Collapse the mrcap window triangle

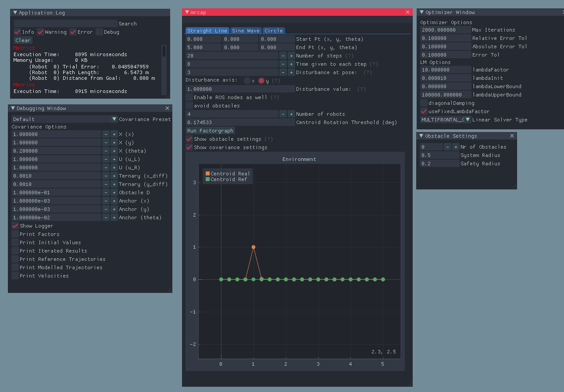point(187,12)
